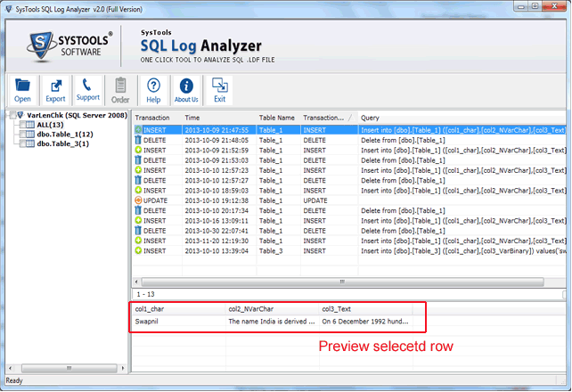572x392 pixels.
Task: Click col3_Text preview column header
Action: [x=366, y=309]
